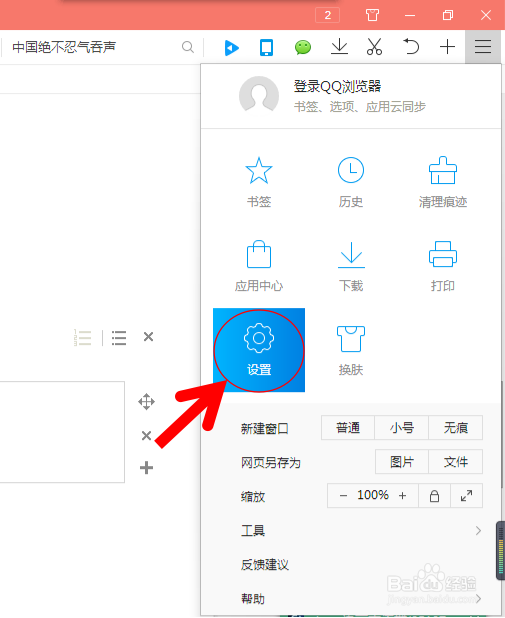Click the 缩放 label
Image resolution: width=505 pixels, height=618 pixels.
(253, 497)
